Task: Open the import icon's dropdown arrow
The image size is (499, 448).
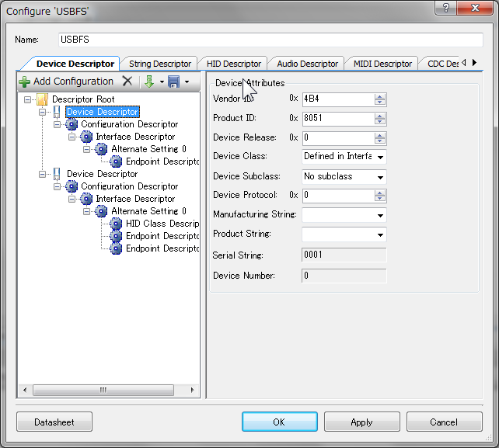Action: pyautogui.click(x=162, y=82)
